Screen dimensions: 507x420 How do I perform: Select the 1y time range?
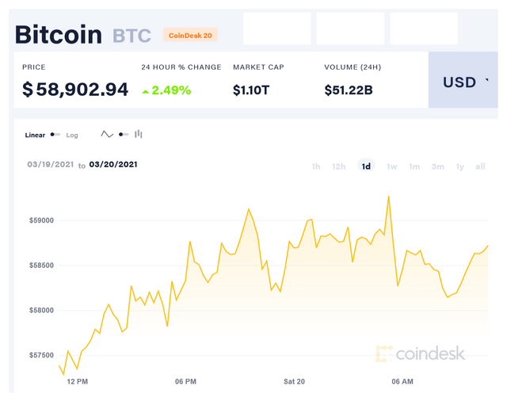(459, 166)
